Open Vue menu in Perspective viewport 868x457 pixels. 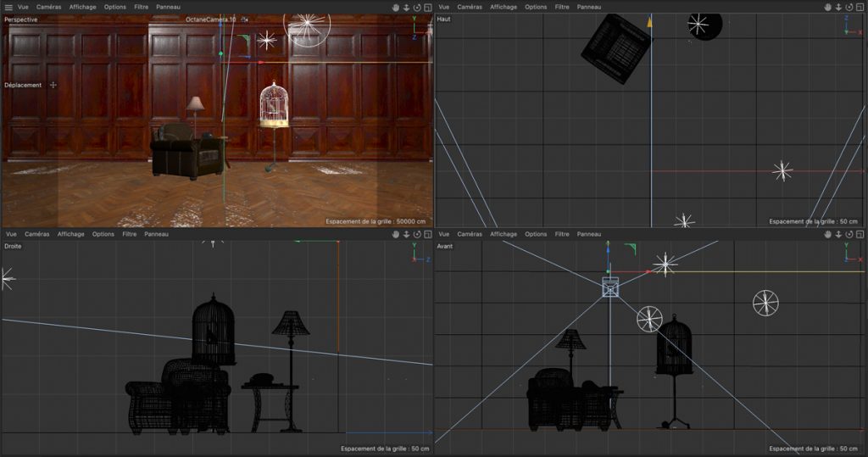click(23, 7)
